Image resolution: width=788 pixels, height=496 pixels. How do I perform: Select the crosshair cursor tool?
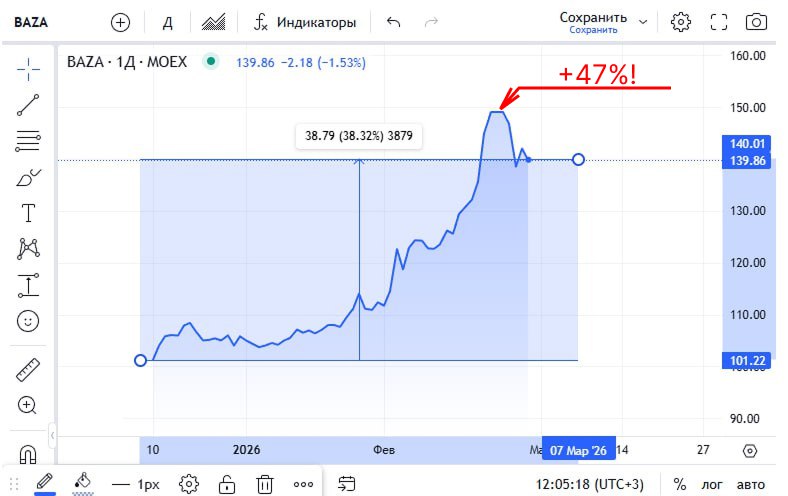tap(28, 68)
